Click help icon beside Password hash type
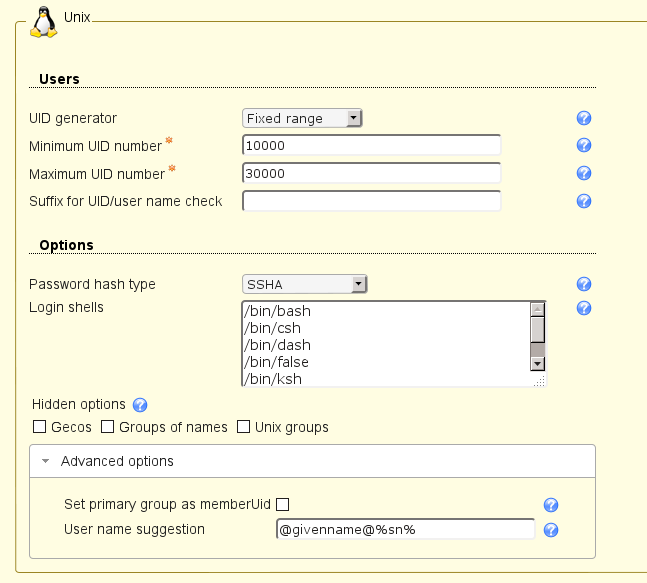647x583 pixels. tap(585, 284)
